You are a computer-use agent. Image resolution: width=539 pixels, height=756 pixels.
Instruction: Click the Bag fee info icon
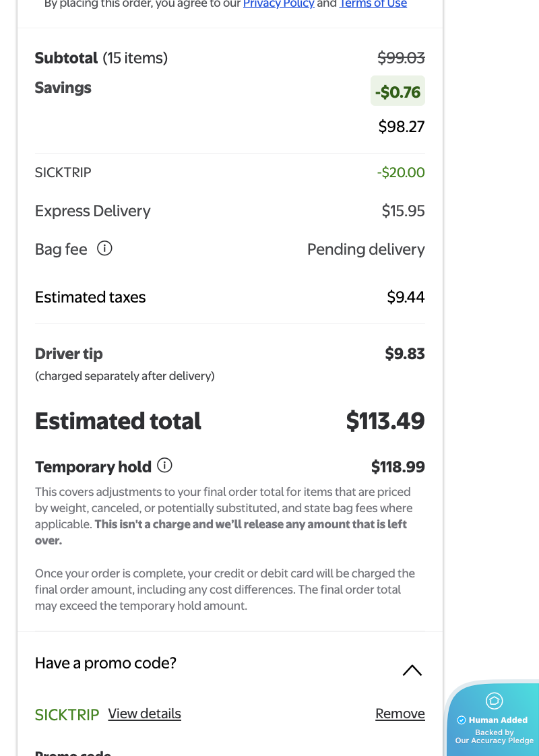[104, 249]
